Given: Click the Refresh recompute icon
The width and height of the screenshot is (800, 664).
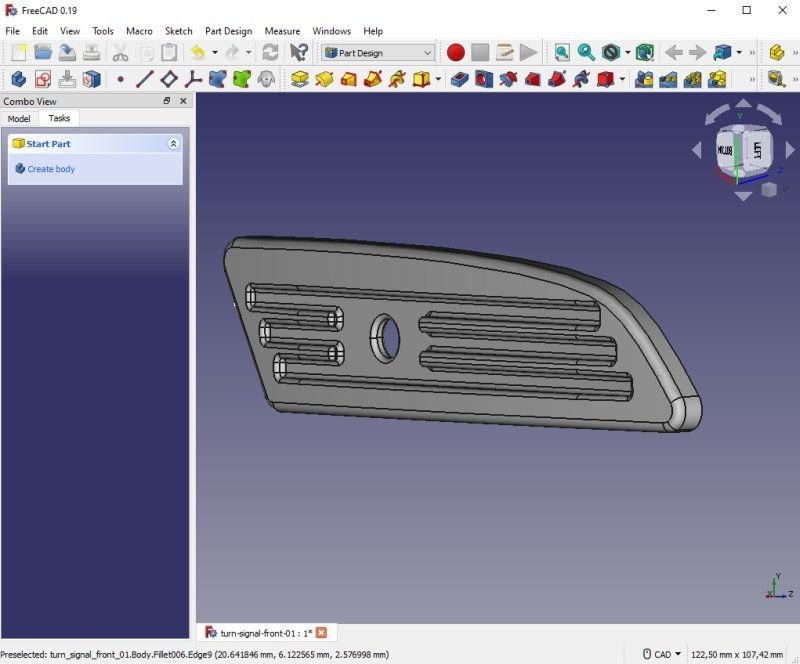Looking at the screenshot, I should 270,52.
